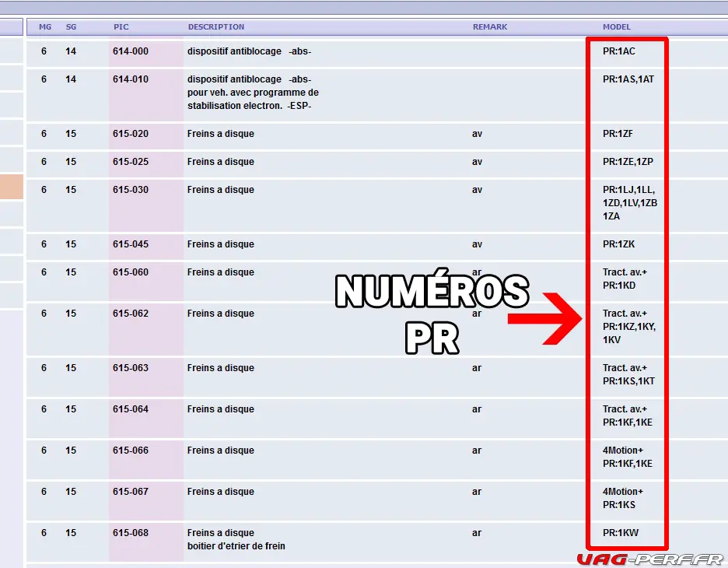Image resolution: width=728 pixels, height=568 pixels.
Task: Click the MG column header
Action: pos(45,27)
